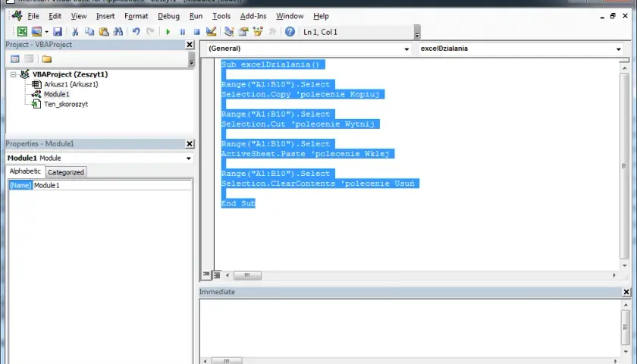Click the (Name) property value field
This screenshot has height=364, width=637.
(x=111, y=185)
